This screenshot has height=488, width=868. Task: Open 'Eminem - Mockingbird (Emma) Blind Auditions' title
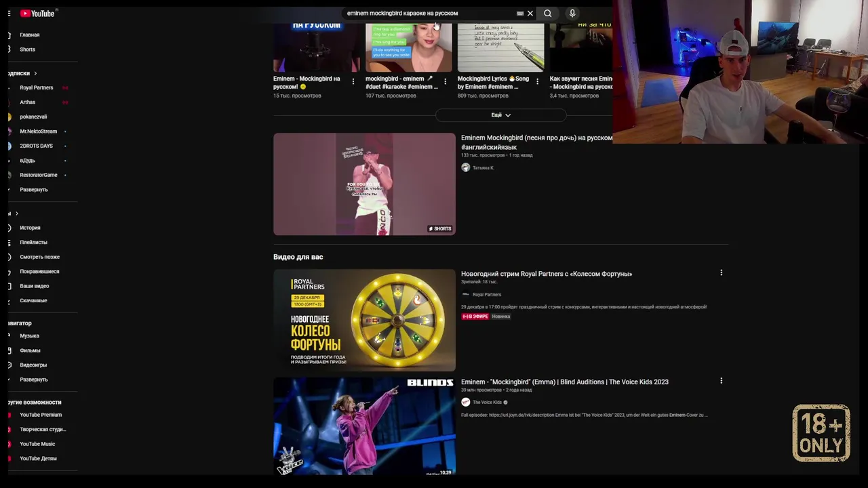565,382
